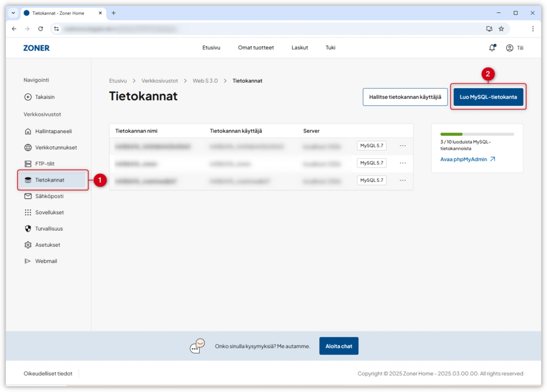The height and width of the screenshot is (392, 547).
Task: Click the Takaisin back arrow
Action: 44,97
